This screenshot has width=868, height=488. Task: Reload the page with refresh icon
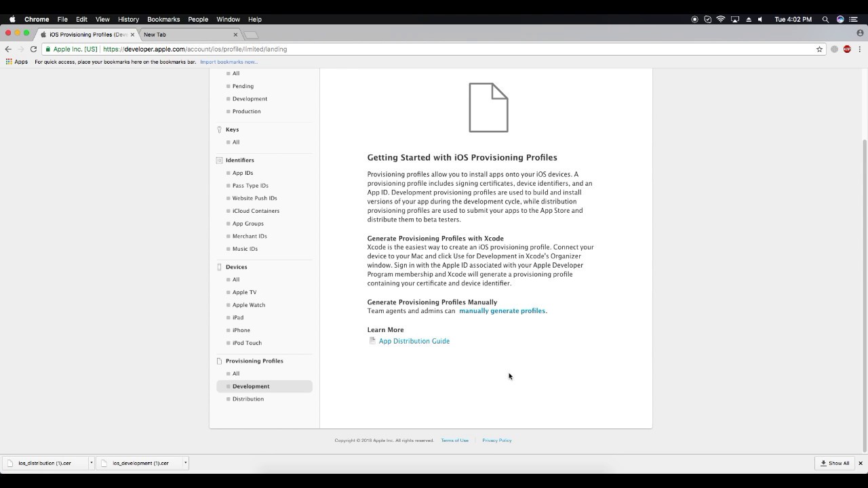tap(33, 49)
